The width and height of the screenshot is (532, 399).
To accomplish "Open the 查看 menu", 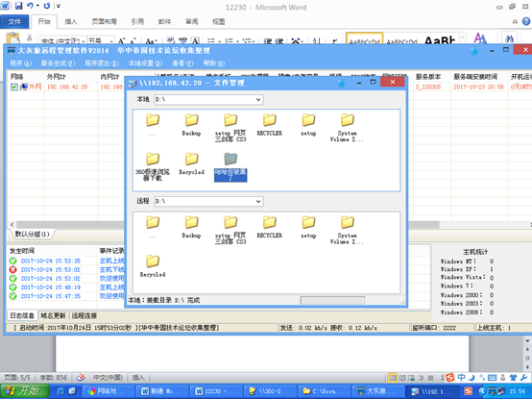I will pos(182,63).
